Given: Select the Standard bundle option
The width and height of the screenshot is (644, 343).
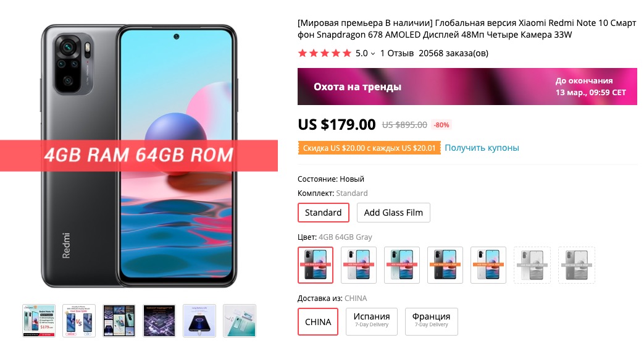Looking at the screenshot, I should pos(323,213).
